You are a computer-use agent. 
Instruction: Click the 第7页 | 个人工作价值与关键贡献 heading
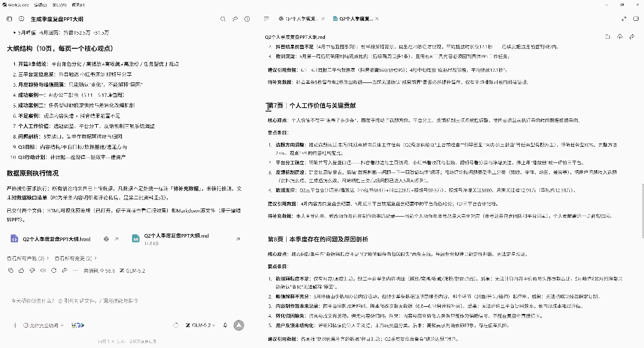[312, 106]
